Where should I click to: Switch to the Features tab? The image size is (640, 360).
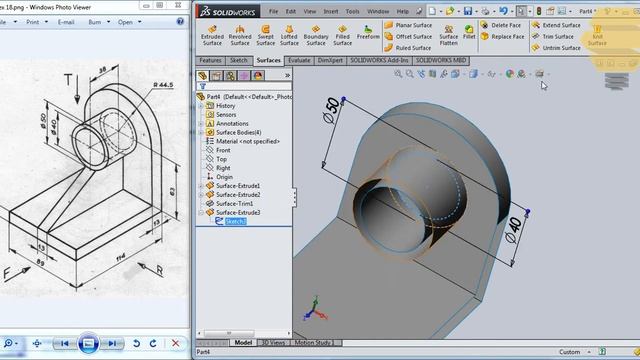click(x=210, y=60)
